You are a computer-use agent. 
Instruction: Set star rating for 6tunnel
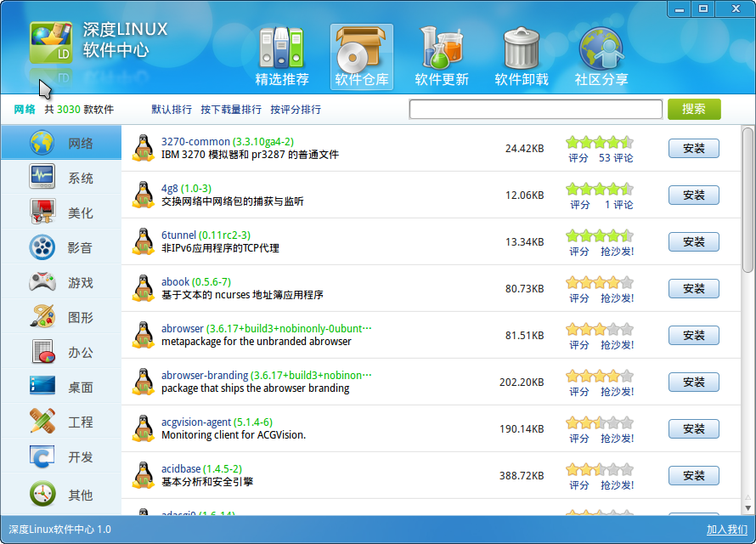tap(600, 235)
